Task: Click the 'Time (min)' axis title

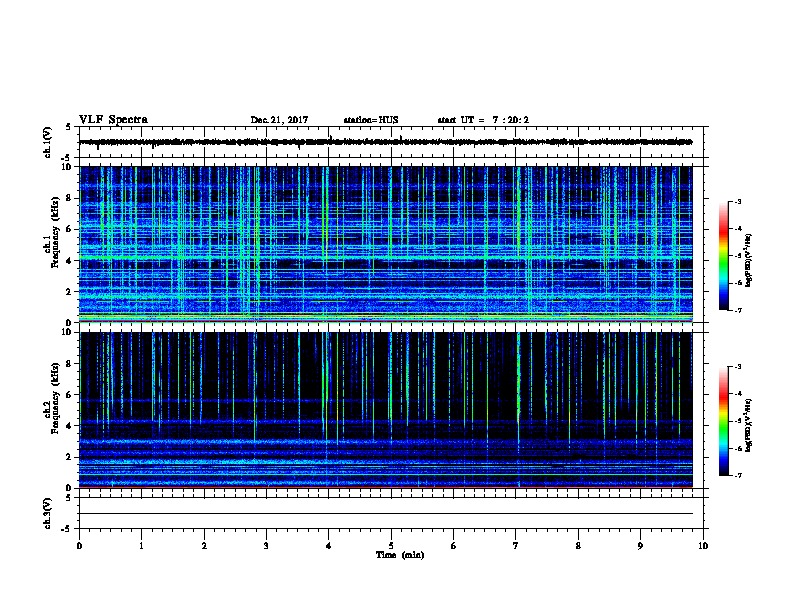Action: tap(400, 555)
